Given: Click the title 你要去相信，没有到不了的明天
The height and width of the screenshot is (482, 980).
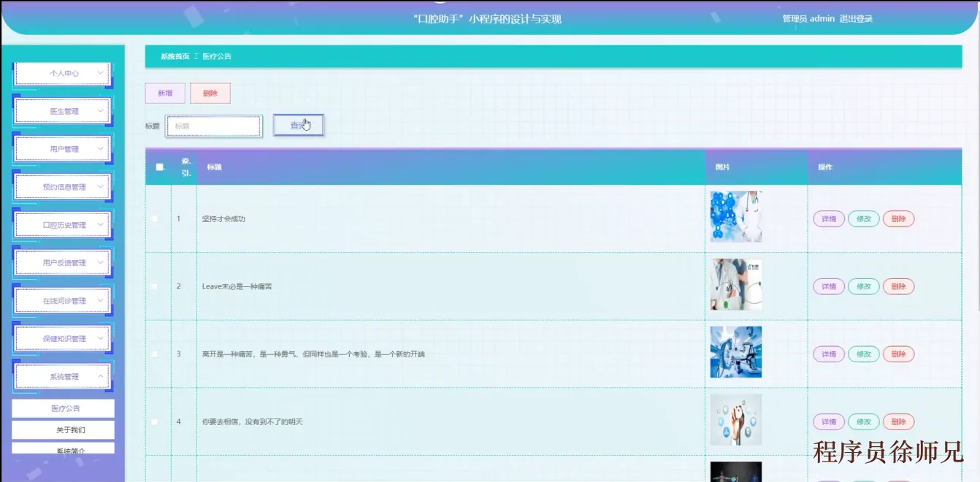Looking at the screenshot, I should click(x=252, y=422).
